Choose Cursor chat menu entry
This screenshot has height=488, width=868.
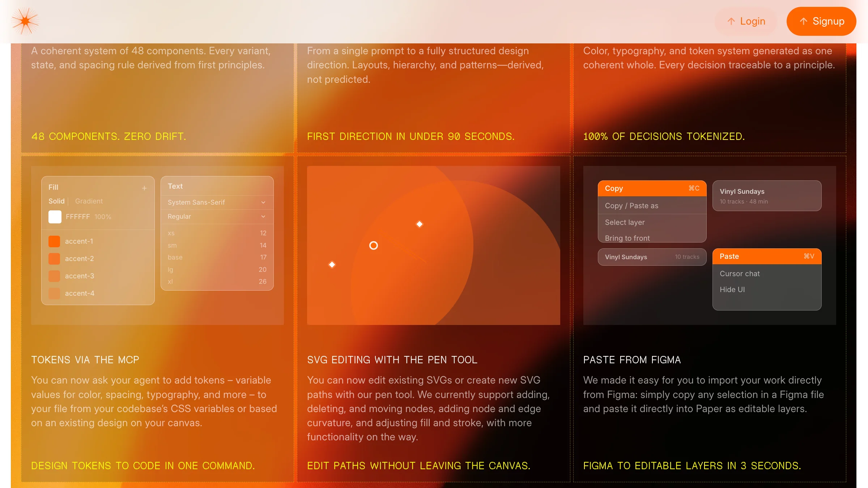[767, 274]
